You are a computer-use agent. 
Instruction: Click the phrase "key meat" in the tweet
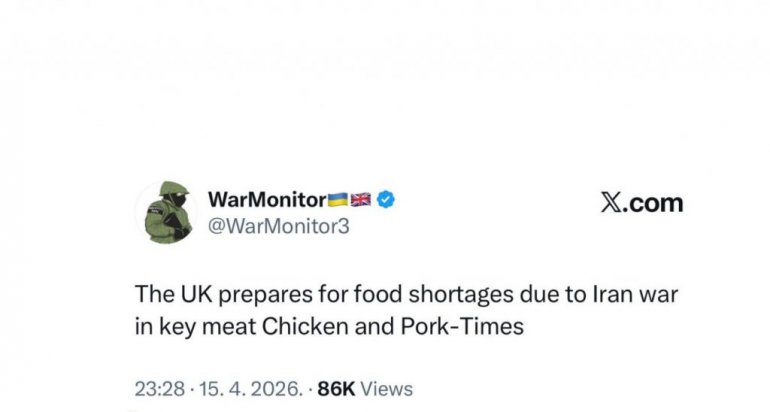click(x=189, y=327)
